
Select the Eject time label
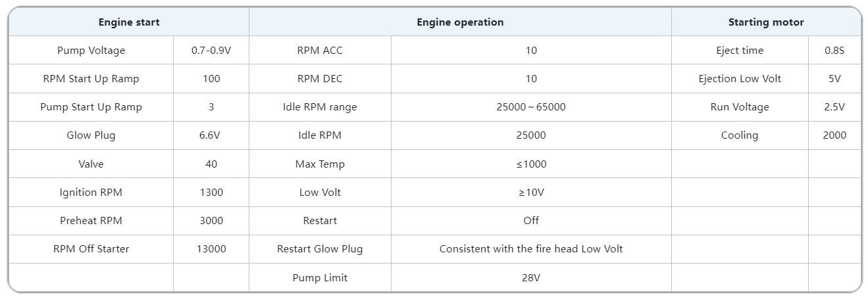tap(740, 51)
